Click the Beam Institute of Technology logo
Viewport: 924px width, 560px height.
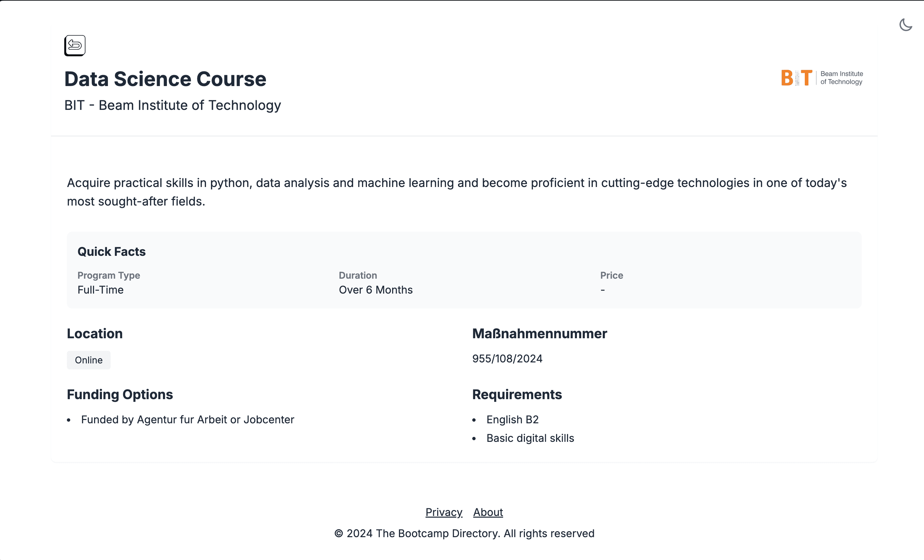pyautogui.click(x=822, y=77)
